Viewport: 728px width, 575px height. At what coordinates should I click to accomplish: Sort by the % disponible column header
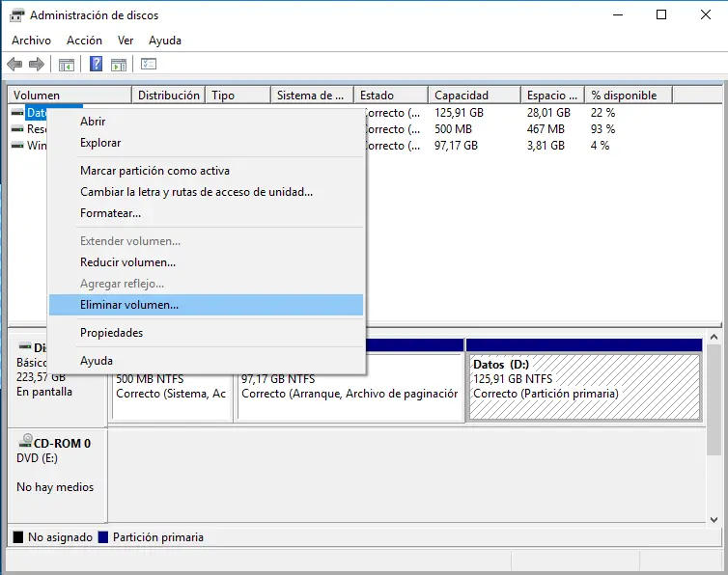point(629,96)
